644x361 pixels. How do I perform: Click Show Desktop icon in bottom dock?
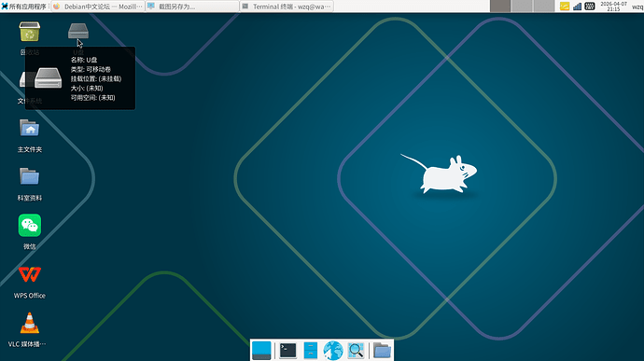(x=261, y=351)
